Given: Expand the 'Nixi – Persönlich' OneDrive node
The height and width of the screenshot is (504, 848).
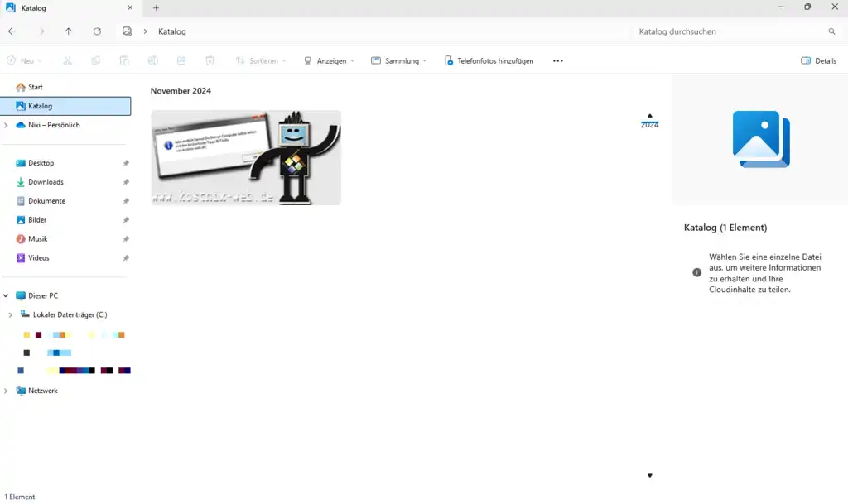Looking at the screenshot, I should click(6, 125).
